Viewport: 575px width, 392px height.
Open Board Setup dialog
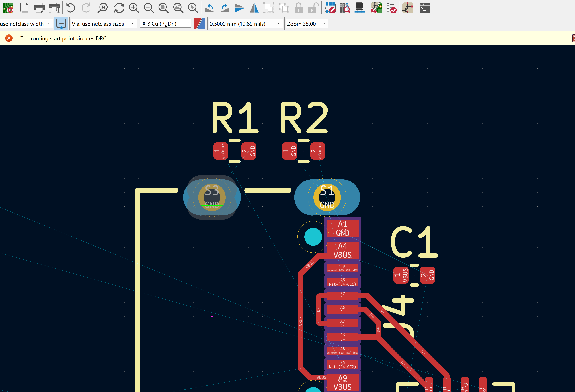coord(8,8)
